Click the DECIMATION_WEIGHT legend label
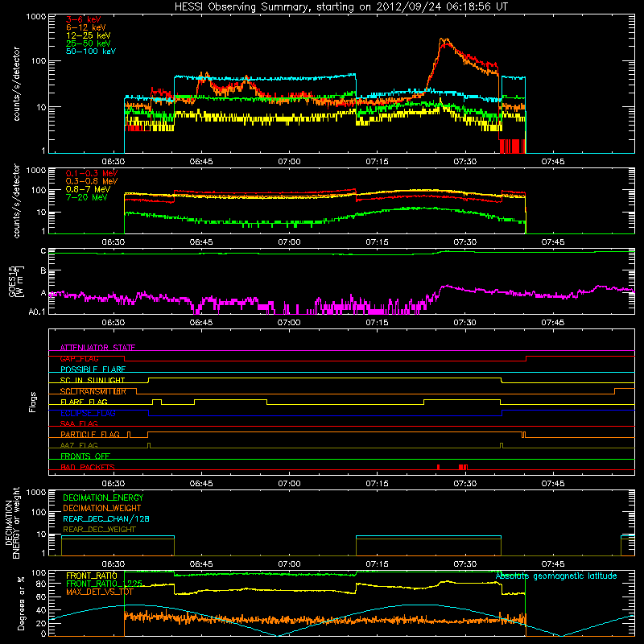644x644 pixels. (x=102, y=508)
